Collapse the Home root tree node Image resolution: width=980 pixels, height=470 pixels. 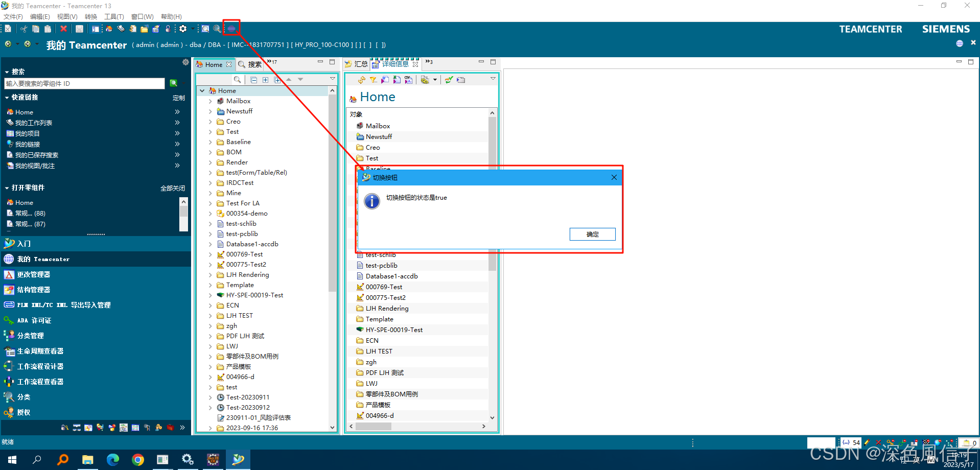pos(202,90)
